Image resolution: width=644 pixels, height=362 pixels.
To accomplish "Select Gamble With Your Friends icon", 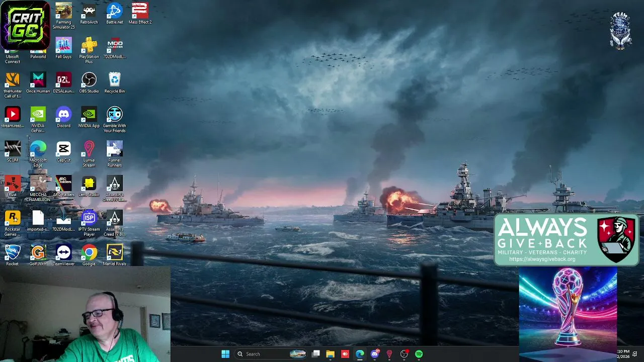I will coord(114,120).
